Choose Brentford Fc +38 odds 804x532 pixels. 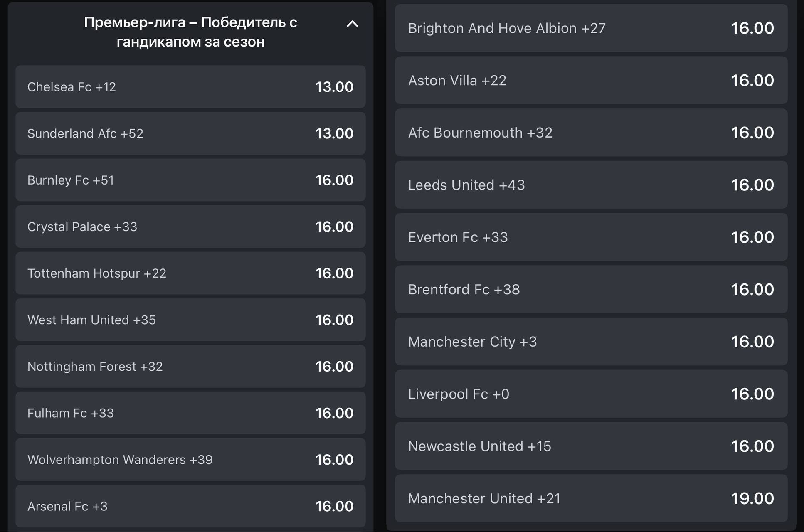click(x=591, y=289)
